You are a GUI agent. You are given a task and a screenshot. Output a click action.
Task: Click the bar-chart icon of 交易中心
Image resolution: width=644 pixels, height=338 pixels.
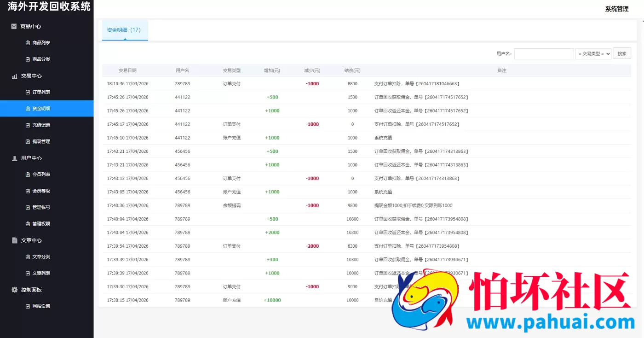[14, 76]
